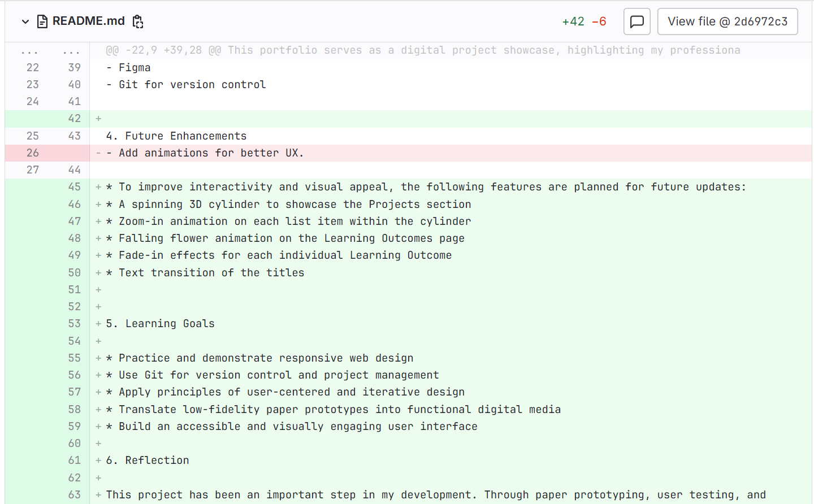Viewport: 814px width, 504px height.
Task: Collapse the README.md file diff
Action: [25, 21]
